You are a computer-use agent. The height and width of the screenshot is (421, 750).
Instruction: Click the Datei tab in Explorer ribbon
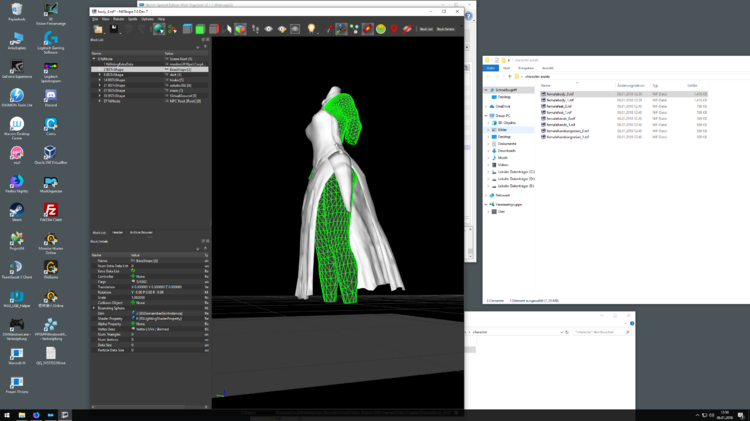491,68
